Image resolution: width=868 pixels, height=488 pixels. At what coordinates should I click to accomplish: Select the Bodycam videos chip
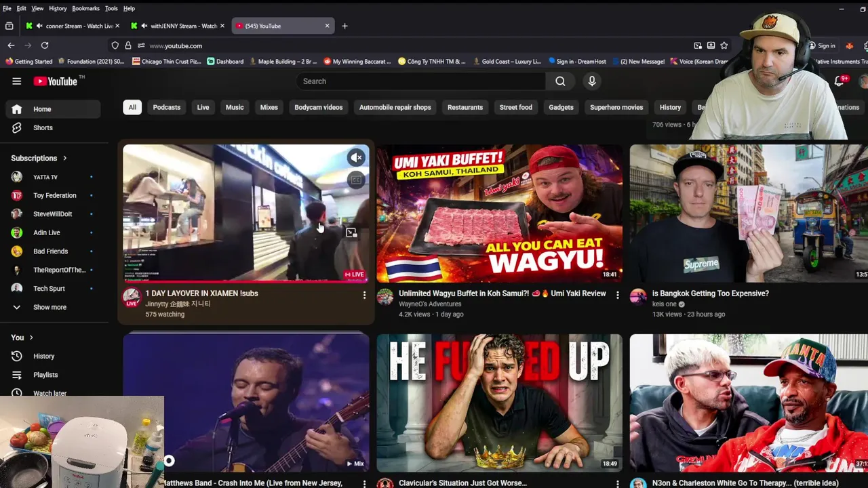click(x=319, y=107)
